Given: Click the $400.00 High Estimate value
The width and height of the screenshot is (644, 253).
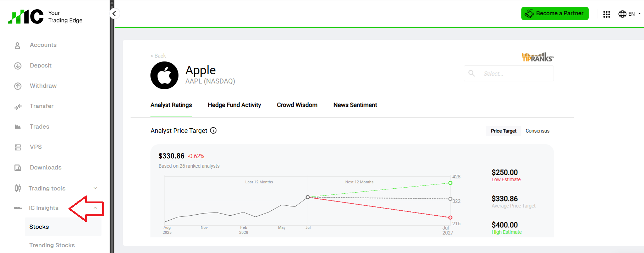Looking at the screenshot, I should coord(505,225).
